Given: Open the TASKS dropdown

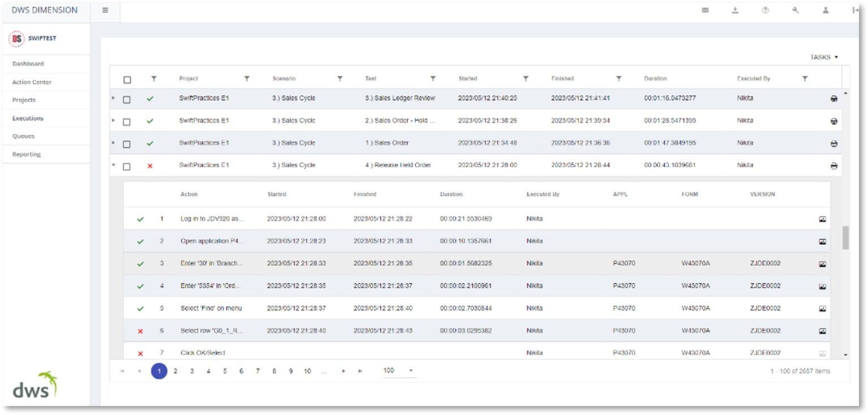Looking at the screenshot, I should point(824,57).
